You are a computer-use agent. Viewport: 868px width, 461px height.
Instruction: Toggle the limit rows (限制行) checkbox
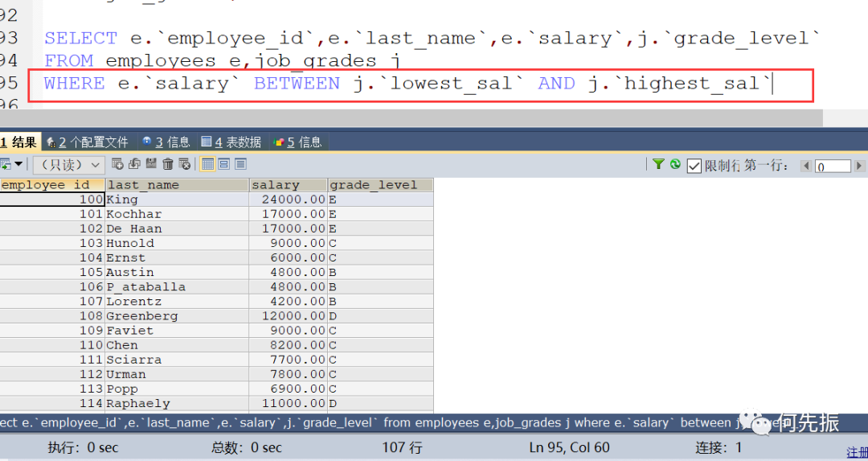[x=694, y=166]
